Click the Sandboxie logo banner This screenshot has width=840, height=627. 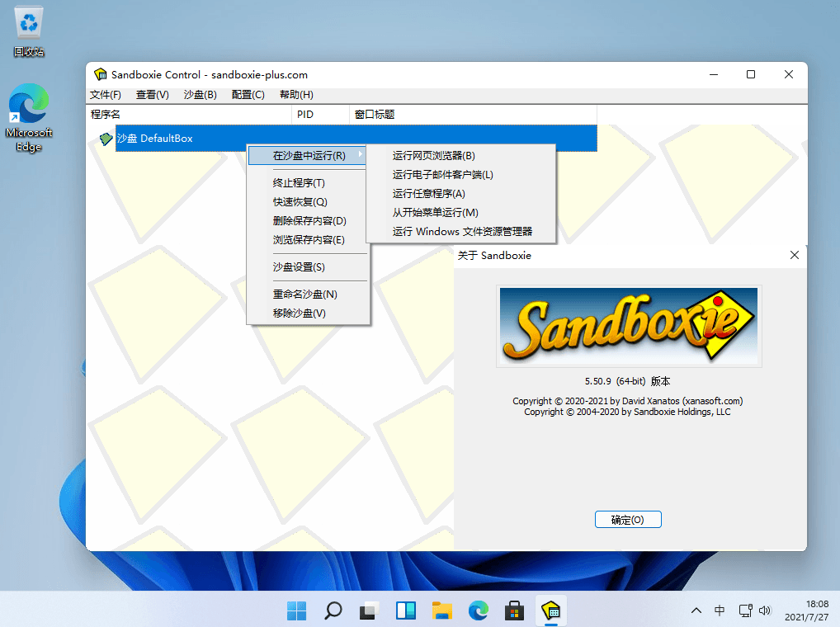[x=629, y=326]
